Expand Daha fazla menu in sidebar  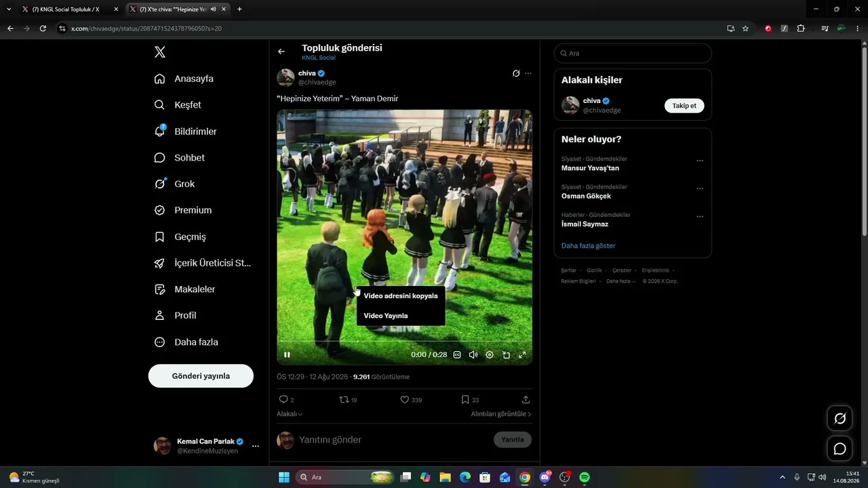[x=186, y=342]
